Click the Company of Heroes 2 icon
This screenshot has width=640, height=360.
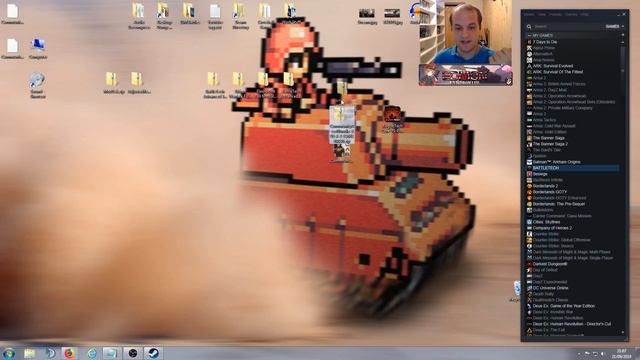(x=529, y=228)
